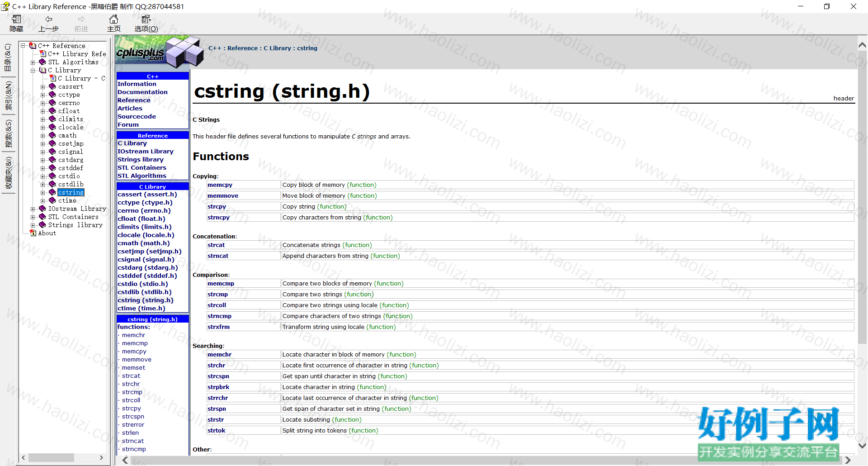Click the Reference breadcrumb link
Viewport: 868px width, 466px height.
click(242, 48)
